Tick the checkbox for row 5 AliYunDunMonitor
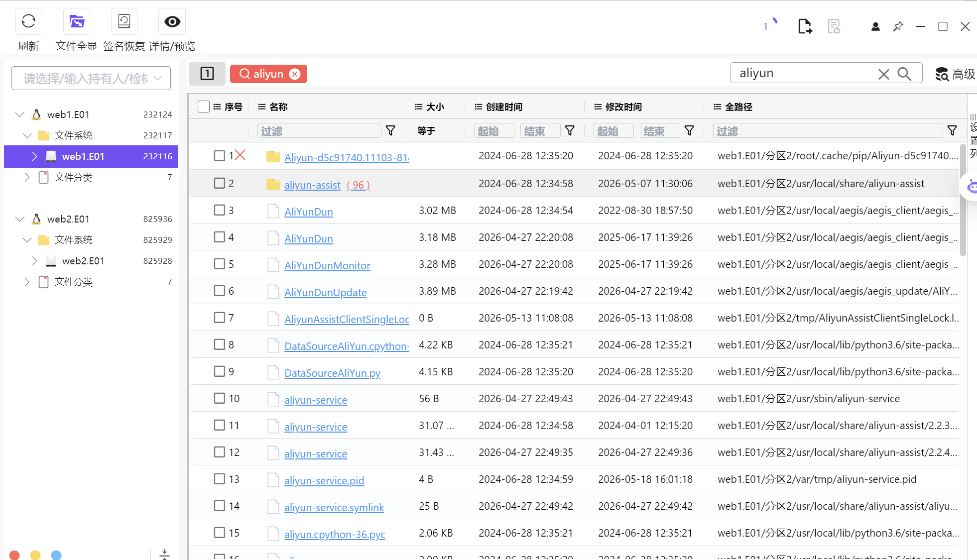Viewport: 977px width, 560px height. (x=220, y=264)
